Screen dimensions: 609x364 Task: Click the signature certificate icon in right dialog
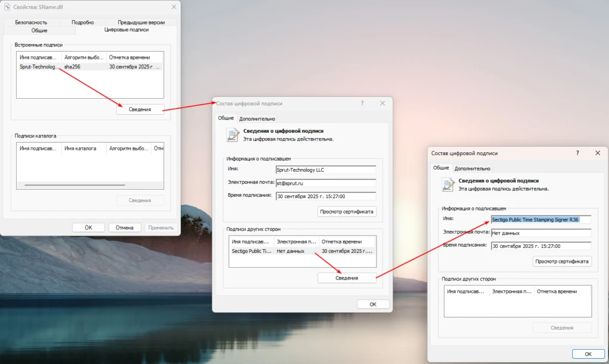[447, 184]
